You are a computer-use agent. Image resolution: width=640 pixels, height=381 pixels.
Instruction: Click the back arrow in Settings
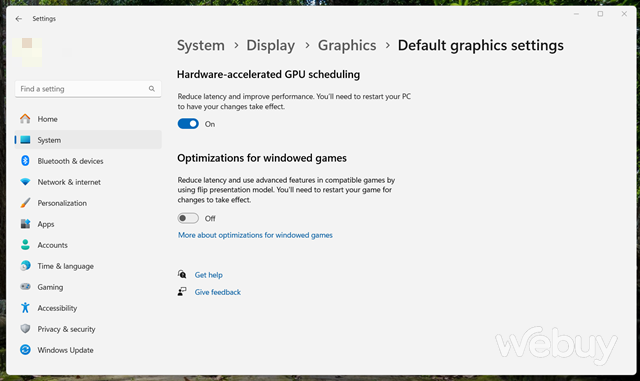(x=18, y=19)
